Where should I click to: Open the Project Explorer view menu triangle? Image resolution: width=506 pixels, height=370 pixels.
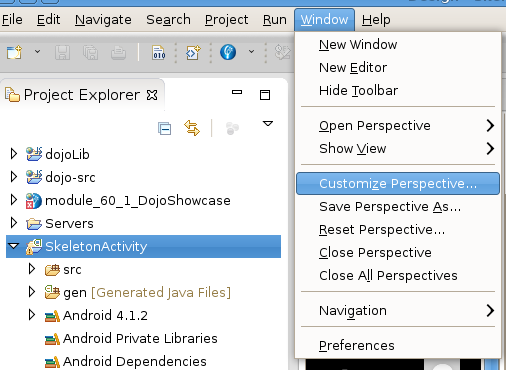[x=268, y=124]
